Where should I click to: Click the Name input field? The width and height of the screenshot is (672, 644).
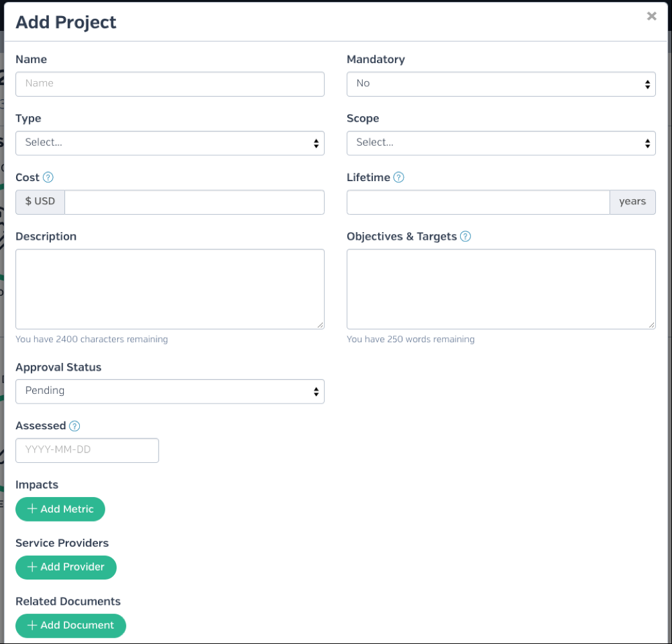(x=169, y=84)
